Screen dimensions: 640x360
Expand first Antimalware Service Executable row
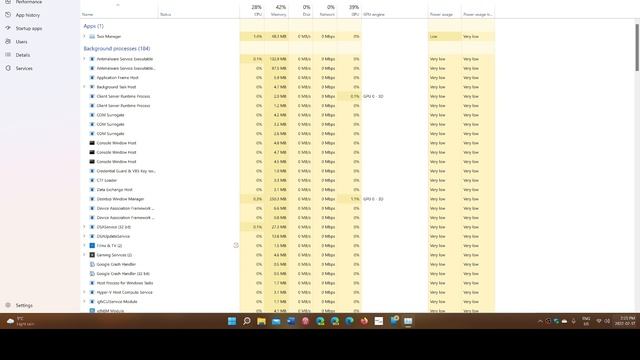coord(84,59)
